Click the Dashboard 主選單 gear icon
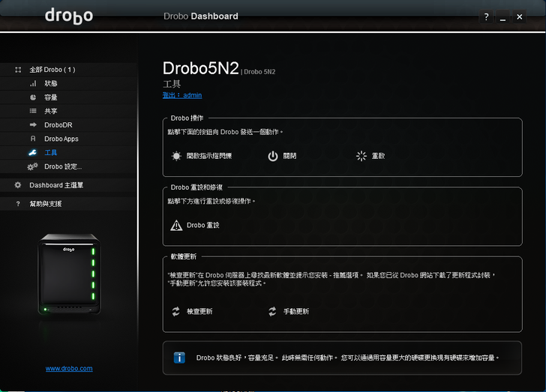This screenshot has width=546, height=392. coord(18,185)
